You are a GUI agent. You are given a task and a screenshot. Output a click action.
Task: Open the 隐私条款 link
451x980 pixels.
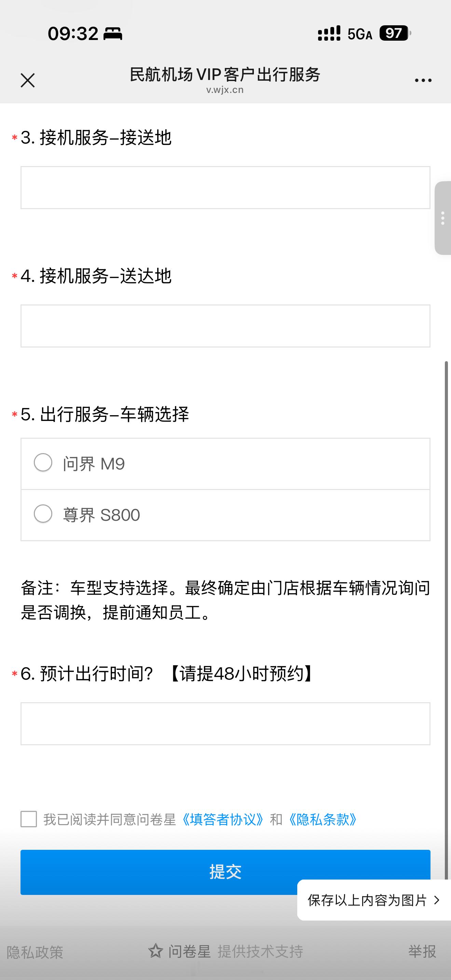tap(323, 819)
